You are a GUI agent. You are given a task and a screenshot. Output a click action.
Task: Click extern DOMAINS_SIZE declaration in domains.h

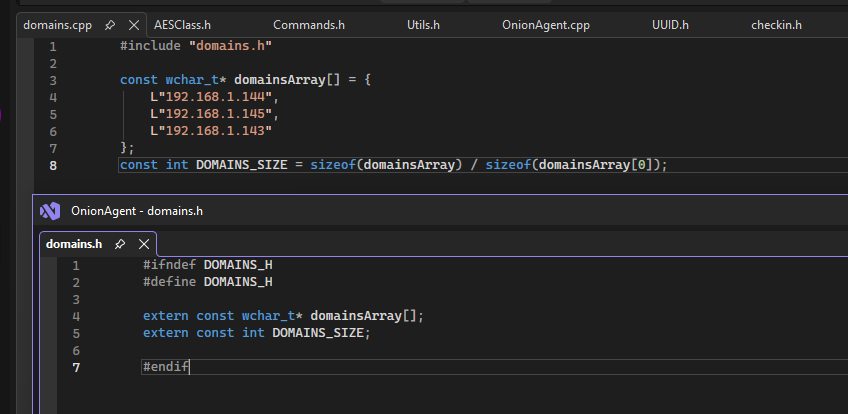tap(257, 333)
